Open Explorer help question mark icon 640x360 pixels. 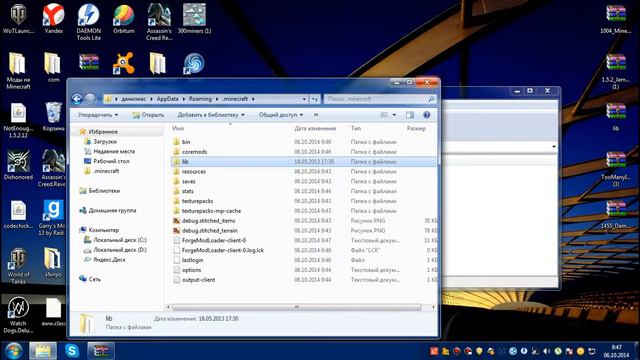pos(427,115)
